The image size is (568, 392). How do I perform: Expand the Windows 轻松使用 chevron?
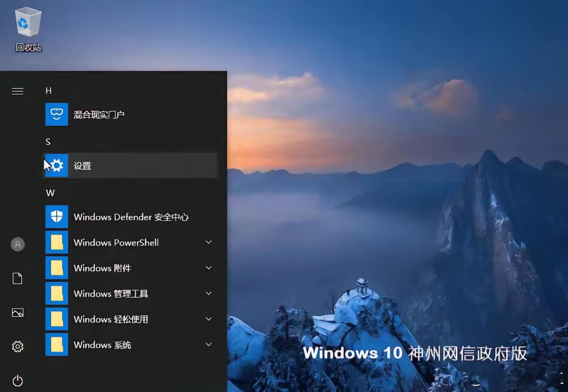(209, 319)
